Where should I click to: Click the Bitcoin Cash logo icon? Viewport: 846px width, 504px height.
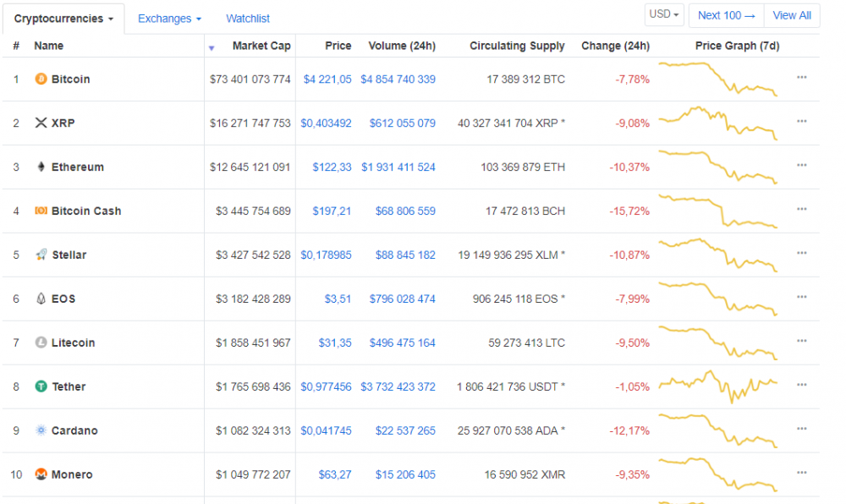point(41,211)
